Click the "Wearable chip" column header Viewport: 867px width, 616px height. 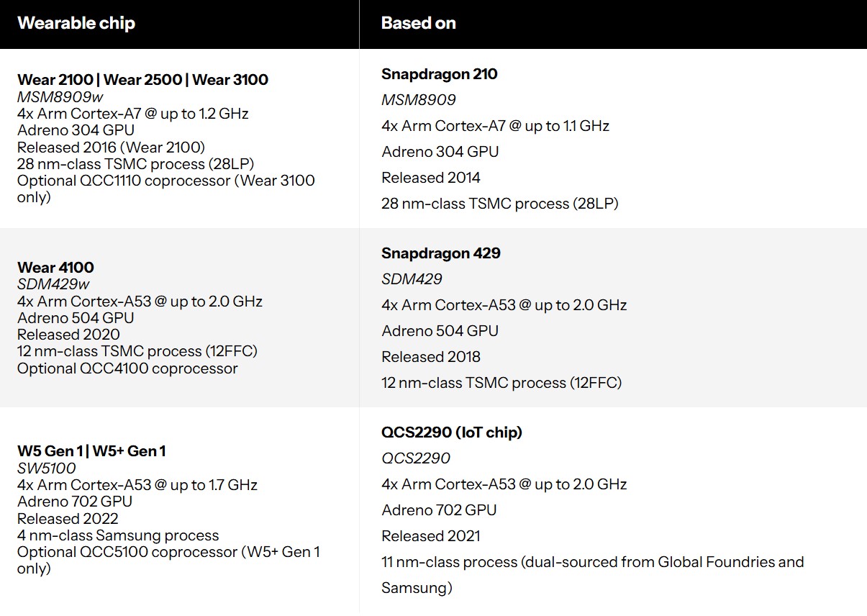click(x=76, y=23)
